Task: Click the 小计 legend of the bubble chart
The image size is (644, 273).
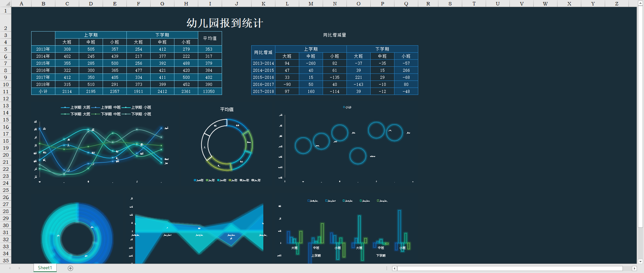Action: (347, 107)
